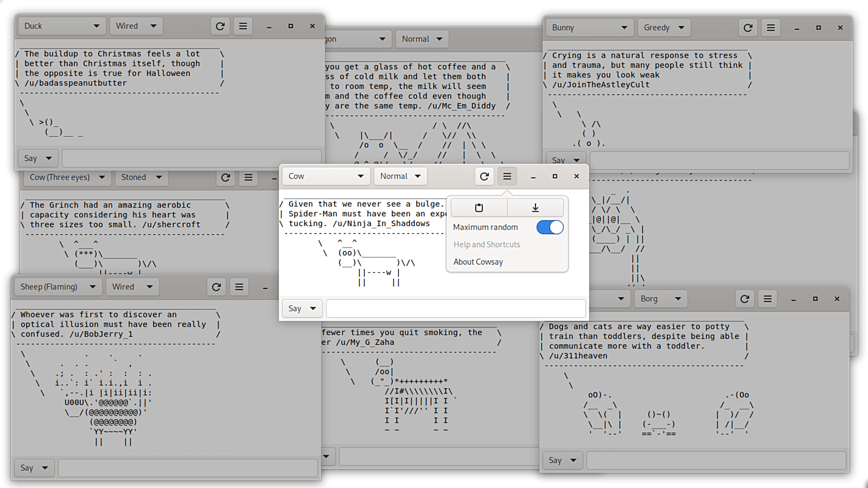This screenshot has width=868, height=488.
Task: Refresh the Bunny window quote
Action: click(748, 27)
